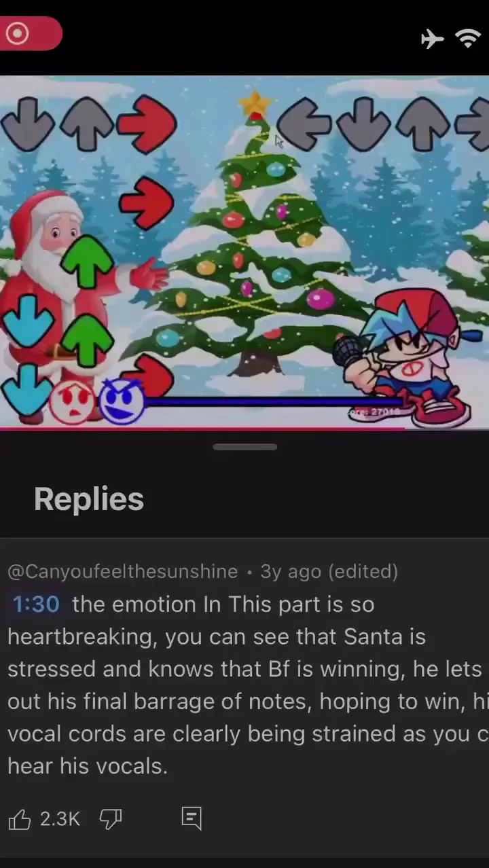Viewport: 489px width, 868px height.
Task: Tap the comment text about Santa's vocals
Action: tap(244, 685)
